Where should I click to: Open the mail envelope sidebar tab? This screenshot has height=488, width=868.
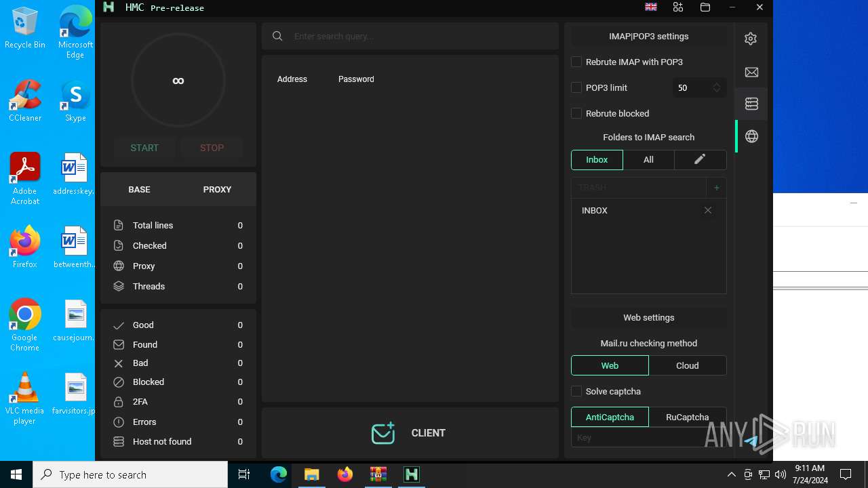coord(751,72)
